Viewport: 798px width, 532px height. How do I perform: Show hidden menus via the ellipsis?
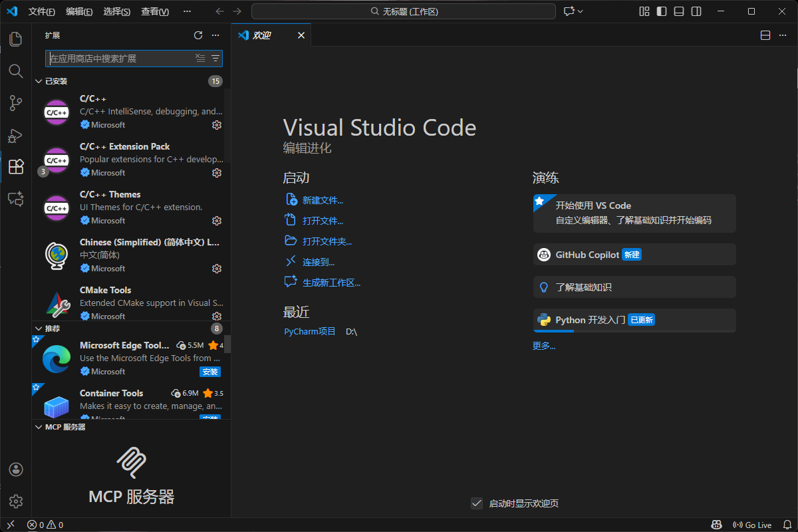click(187, 11)
